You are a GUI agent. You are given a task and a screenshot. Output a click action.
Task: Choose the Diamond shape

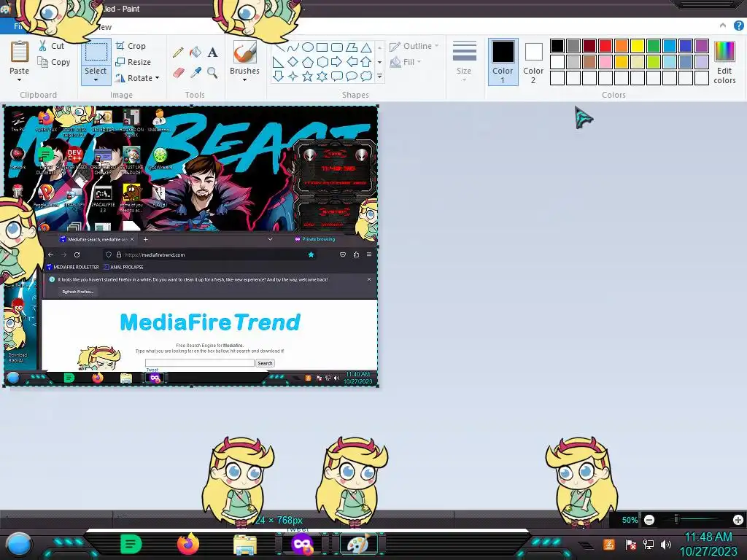pyautogui.click(x=293, y=61)
